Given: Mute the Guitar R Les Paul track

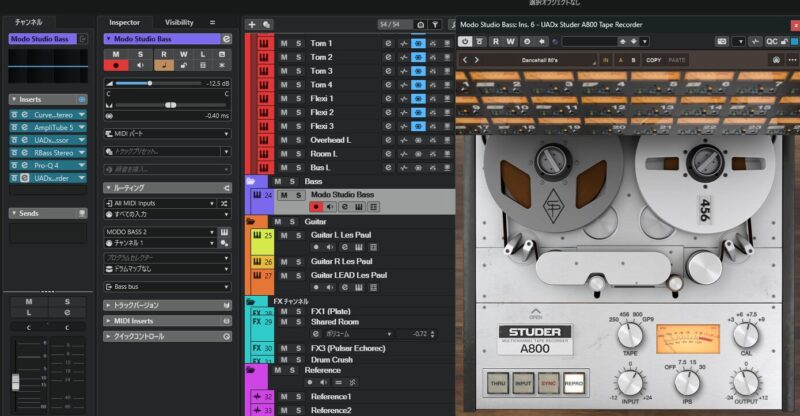Looking at the screenshot, I should click(x=284, y=261).
